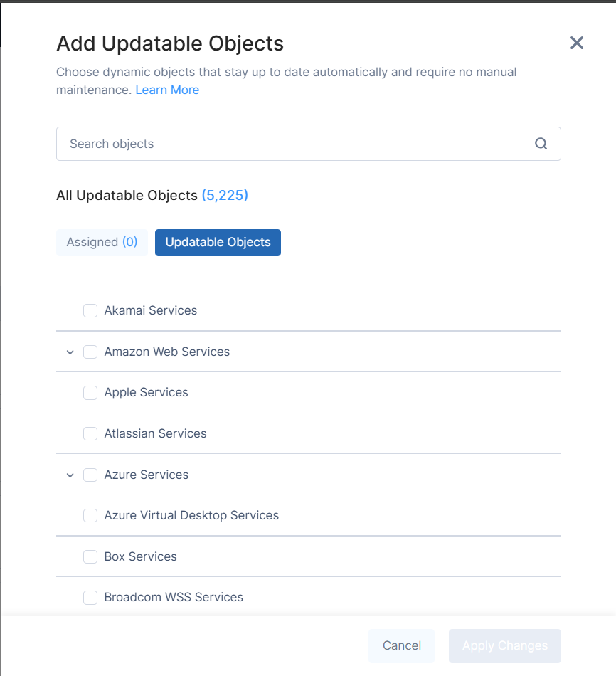616x676 pixels.
Task: Click the Box Services row label
Action: [x=140, y=556]
